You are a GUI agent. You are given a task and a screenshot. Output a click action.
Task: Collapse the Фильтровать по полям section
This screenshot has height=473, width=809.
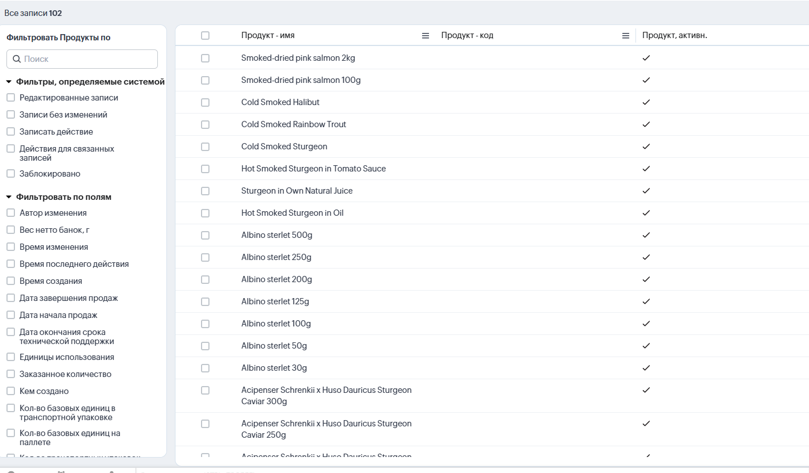pyautogui.click(x=9, y=197)
